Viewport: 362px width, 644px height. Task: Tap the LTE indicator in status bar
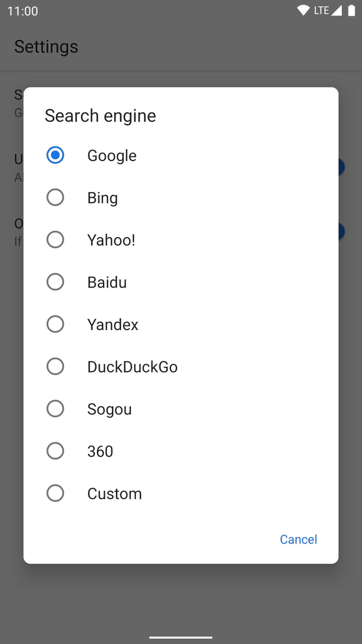point(321,10)
